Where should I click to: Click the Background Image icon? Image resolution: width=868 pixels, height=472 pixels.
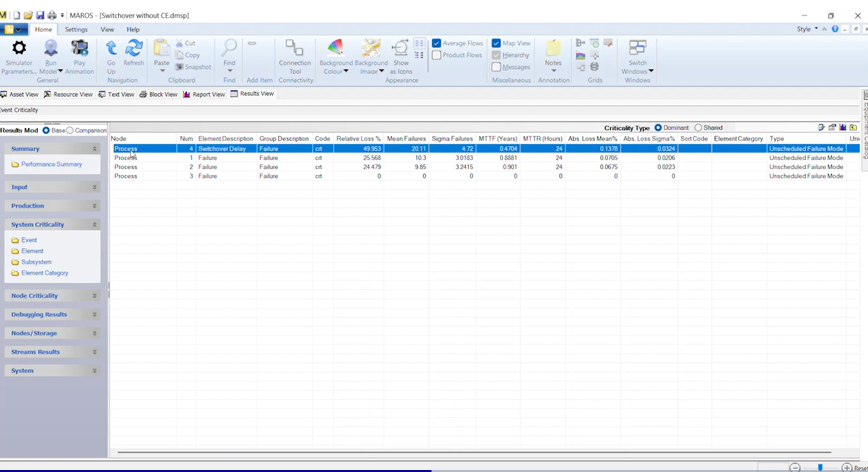(x=371, y=48)
